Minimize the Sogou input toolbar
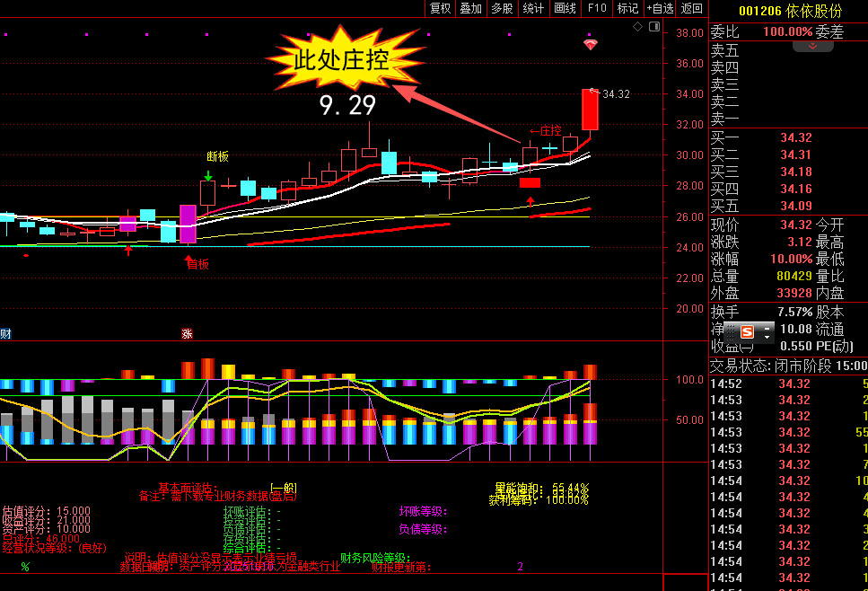 coord(766,327)
